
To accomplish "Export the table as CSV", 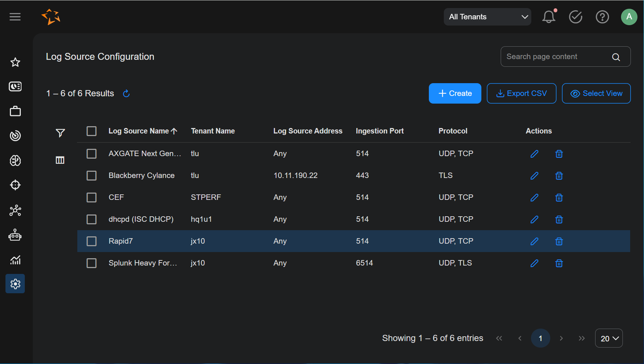I will (x=521, y=94).
